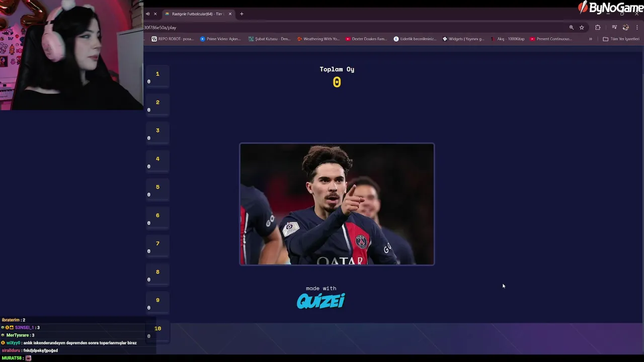Click chat username ibraterim
Screen dimensions: 644x362
[x=11, y=320]
